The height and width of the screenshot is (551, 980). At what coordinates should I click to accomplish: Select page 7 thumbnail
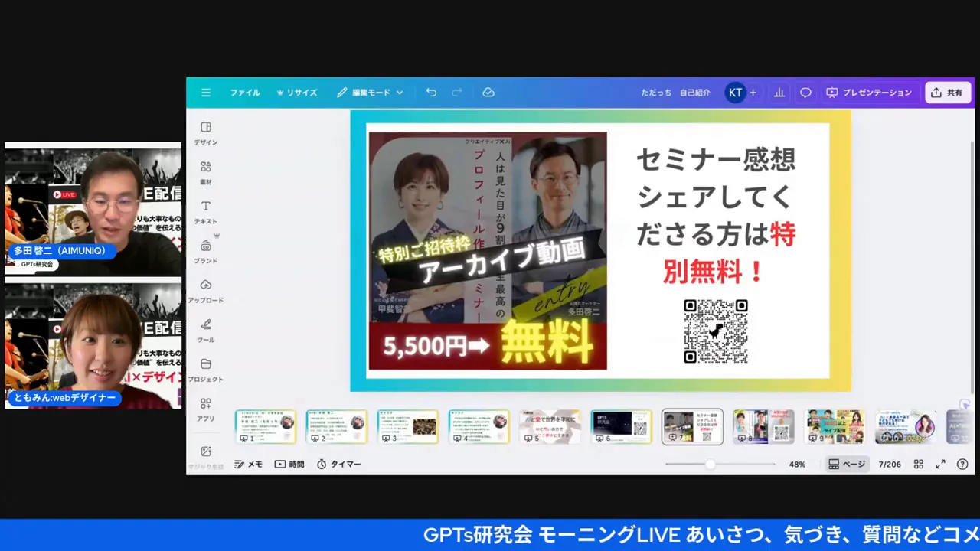[692, 426]
